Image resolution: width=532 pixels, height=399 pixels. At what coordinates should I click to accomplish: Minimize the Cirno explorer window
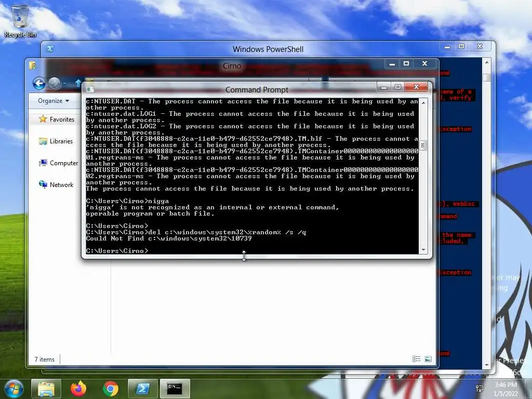coord(392,63)
